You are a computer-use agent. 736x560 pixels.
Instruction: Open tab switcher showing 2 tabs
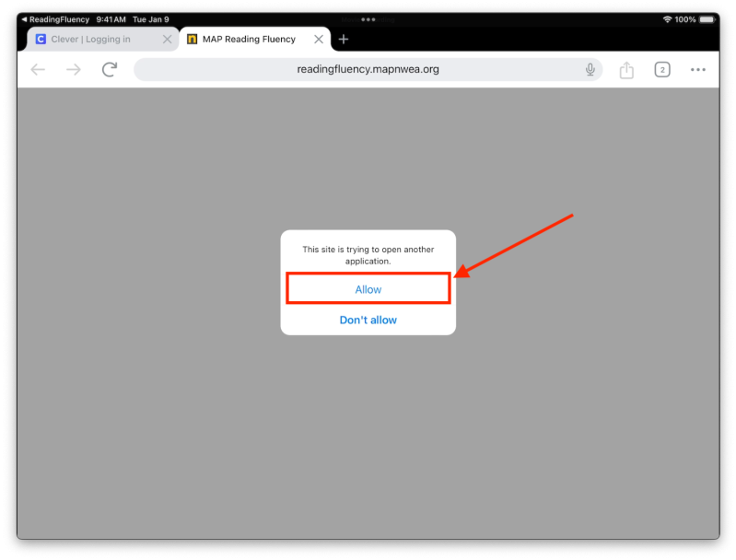pos(661,70)
